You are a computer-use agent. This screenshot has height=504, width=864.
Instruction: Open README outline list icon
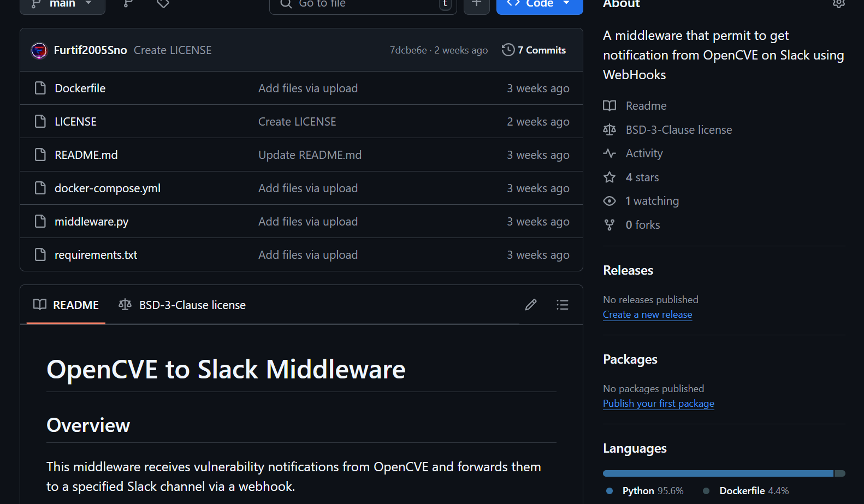tap(563, 305)
